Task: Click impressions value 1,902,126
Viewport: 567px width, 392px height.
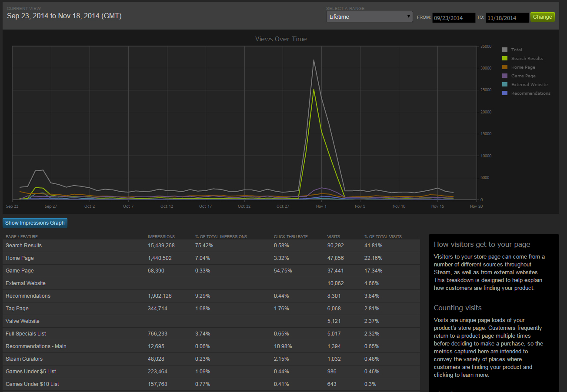Action: pyautogui.click(x=160, y=296)
